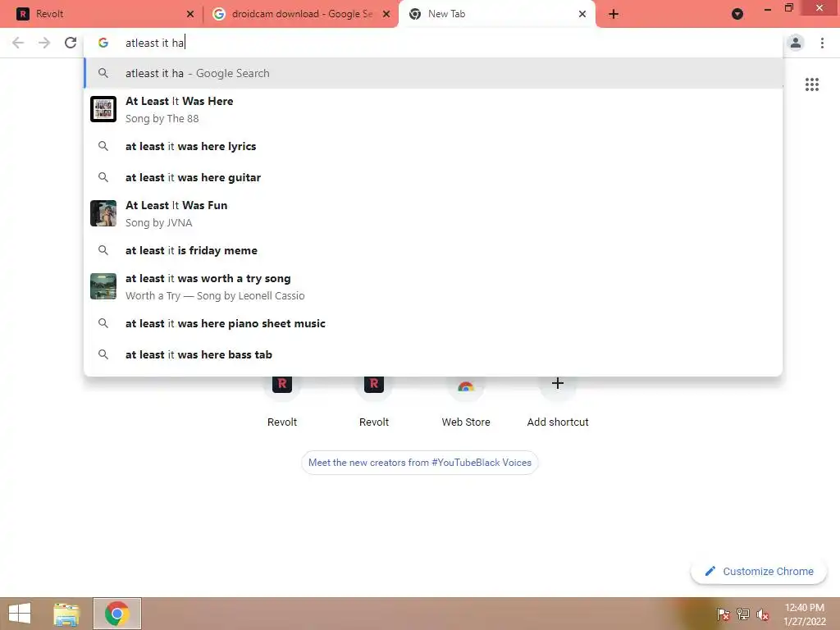The width and height of the screenshot is (840, 630).
Task: Click search icon beside 'piano sheet music'
Action: point(103,323)
